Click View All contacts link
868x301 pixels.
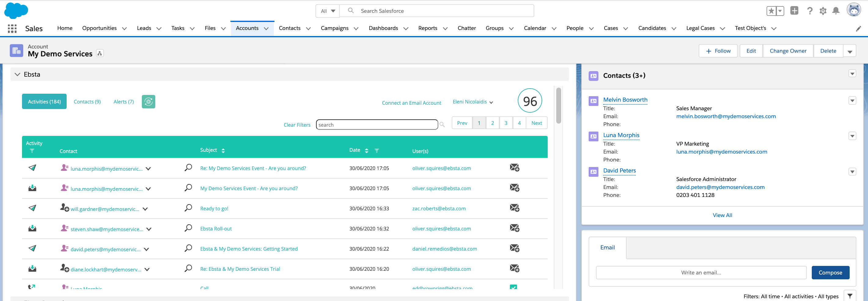click(723, 216)
